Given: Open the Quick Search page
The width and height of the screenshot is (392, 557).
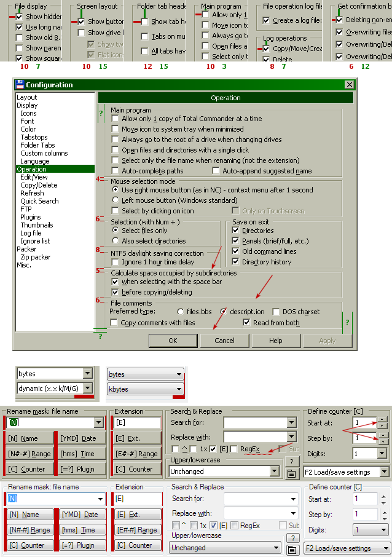Looking at the screenshot, I should pos(39,201).
